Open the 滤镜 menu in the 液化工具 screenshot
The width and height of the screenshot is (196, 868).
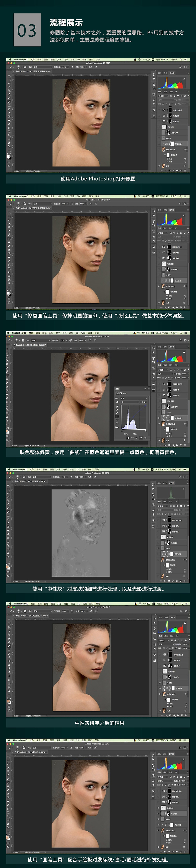point(72,196)
